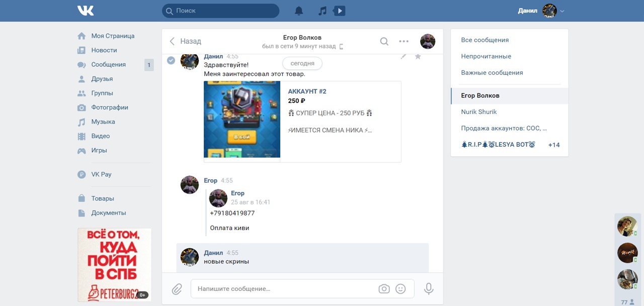Open the emoji smiley picker

tap(400, 289)
